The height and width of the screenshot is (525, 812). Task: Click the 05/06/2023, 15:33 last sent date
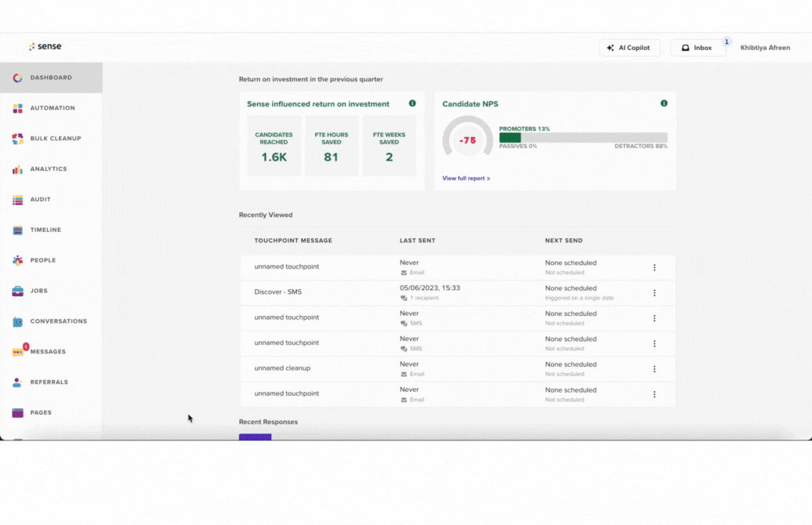coord(430,288)
